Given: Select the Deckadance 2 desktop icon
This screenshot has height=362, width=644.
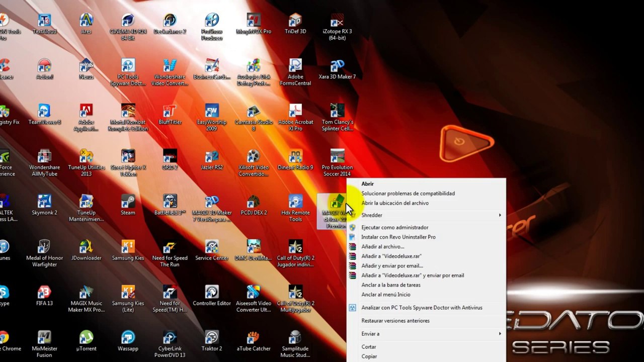Looking at the screenshot, I should [170, 24].
